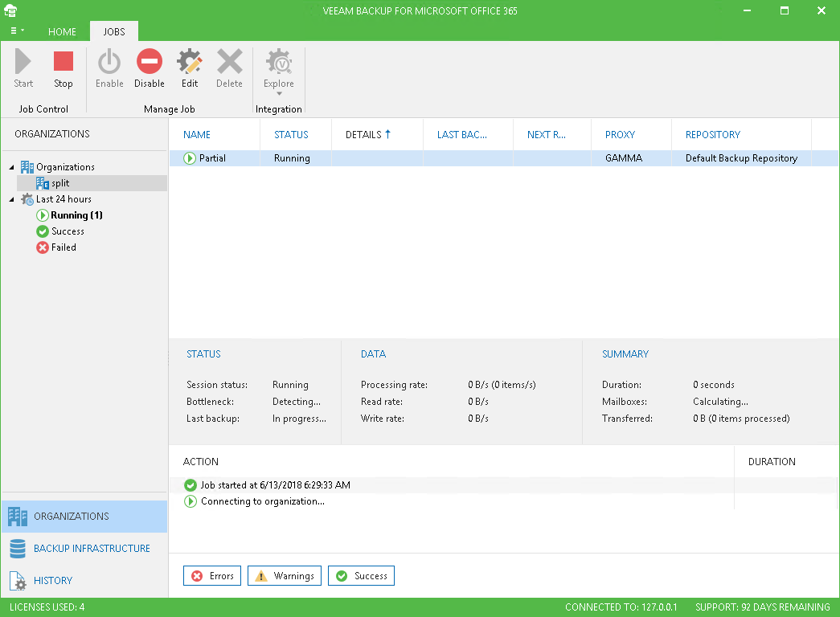Screen dimensions: 840x617
Task: Open the BACKUP INFRASTRUCTURE view
Action: 84,549
